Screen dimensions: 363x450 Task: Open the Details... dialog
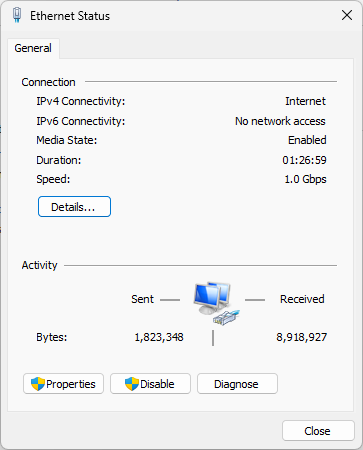(74, 207)
